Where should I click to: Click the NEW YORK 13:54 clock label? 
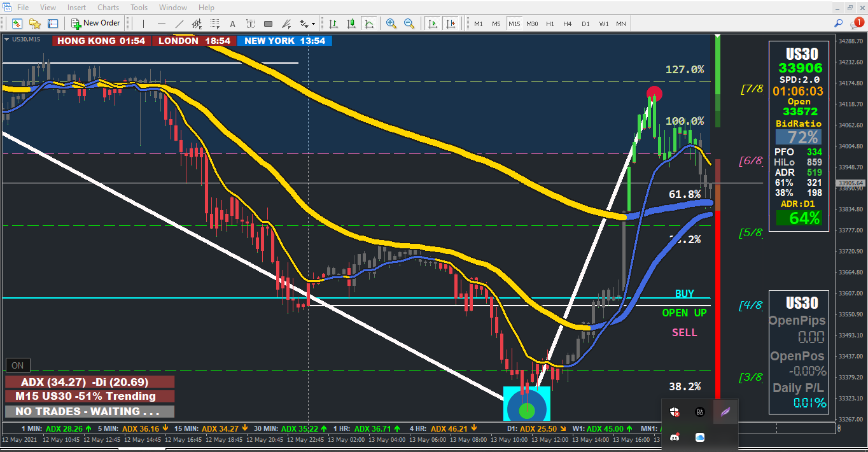[284, 40]
